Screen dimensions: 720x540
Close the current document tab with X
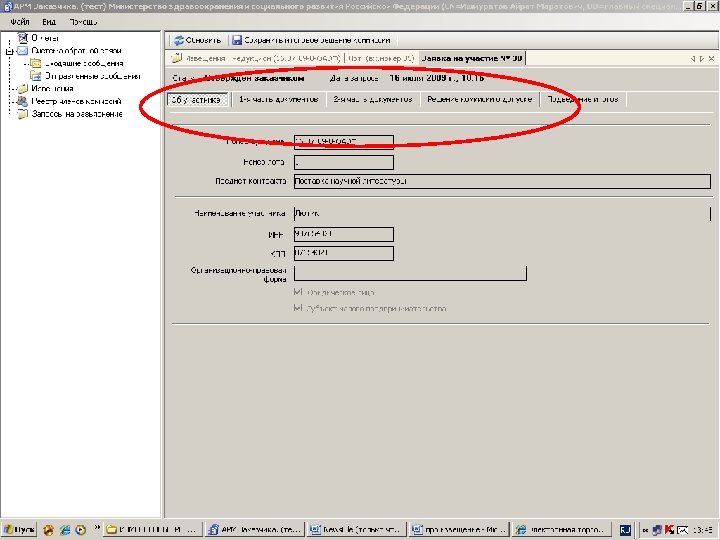[711, 59]
